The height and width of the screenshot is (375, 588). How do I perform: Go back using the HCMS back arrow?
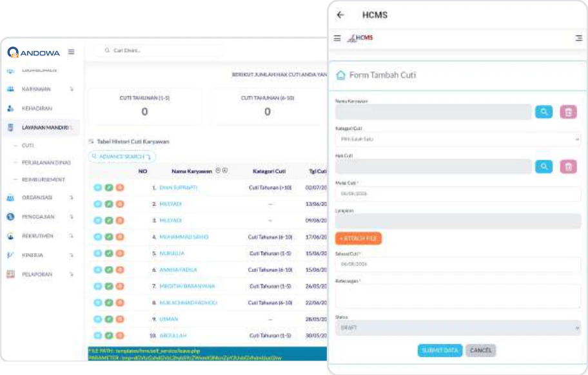tap(340, 15)
